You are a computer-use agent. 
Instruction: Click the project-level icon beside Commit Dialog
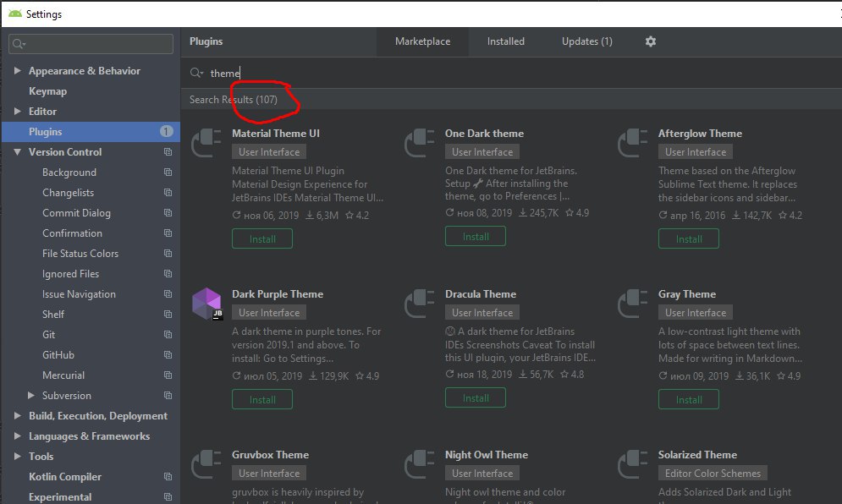(168, 213)
